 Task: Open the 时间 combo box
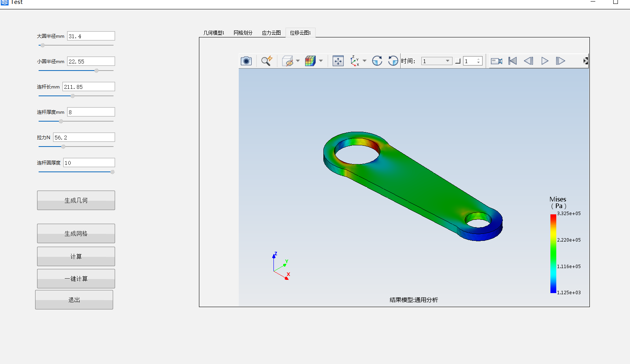[x=437, y=61]
